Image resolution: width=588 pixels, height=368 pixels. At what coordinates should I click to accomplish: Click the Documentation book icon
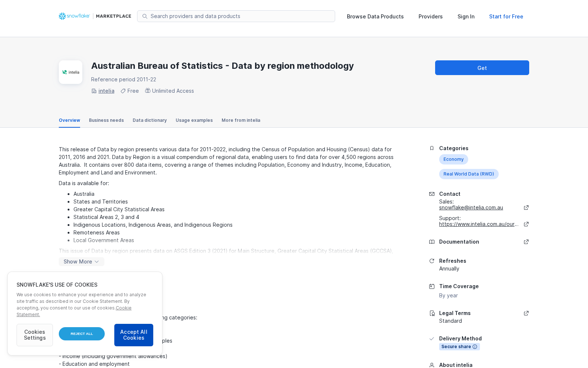coord(432,242)
